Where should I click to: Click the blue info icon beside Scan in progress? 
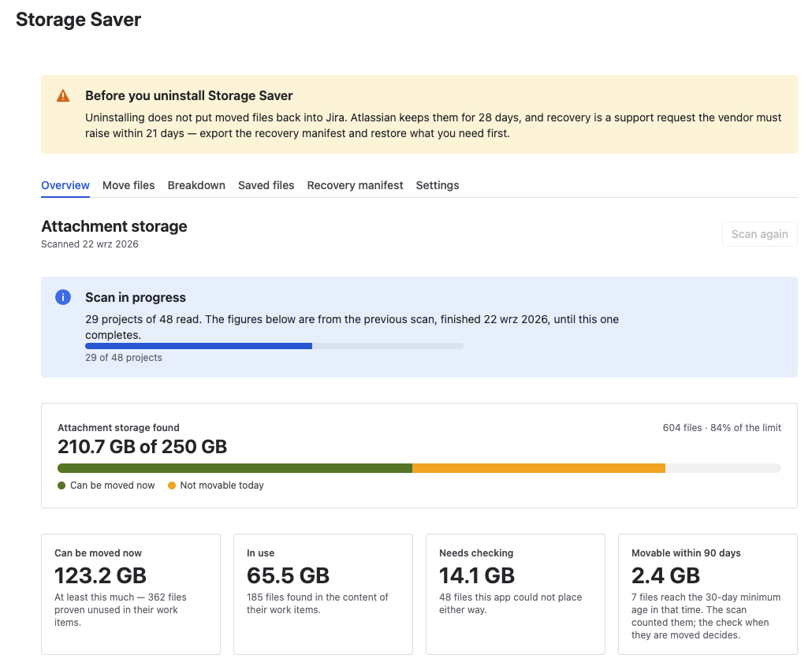(63, 297)
